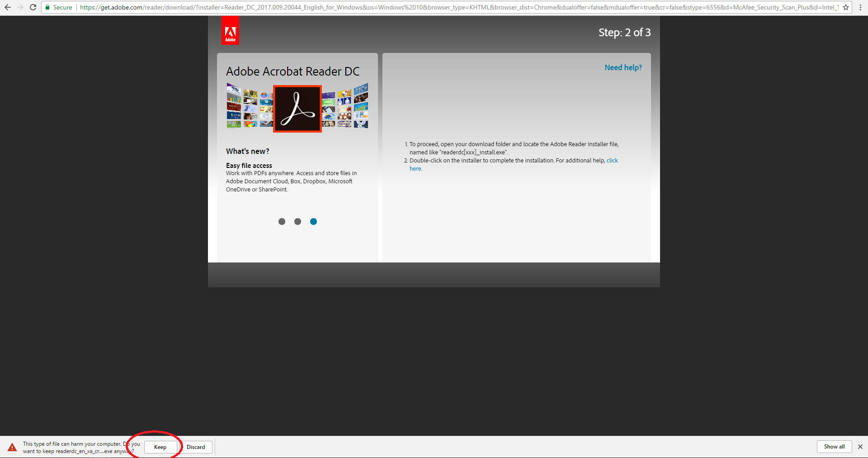Click the left collage of thumbnails
The image size is (868, 458).
pos(250,105)
